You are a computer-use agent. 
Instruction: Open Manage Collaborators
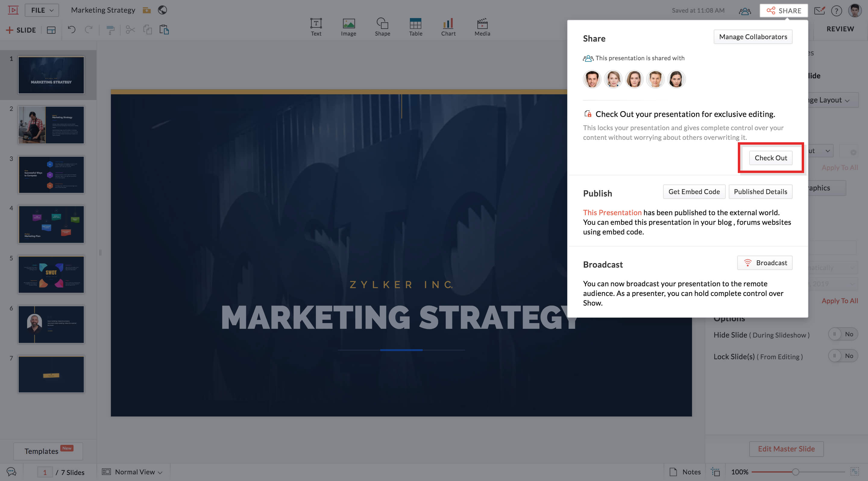(x=753, y=37)
